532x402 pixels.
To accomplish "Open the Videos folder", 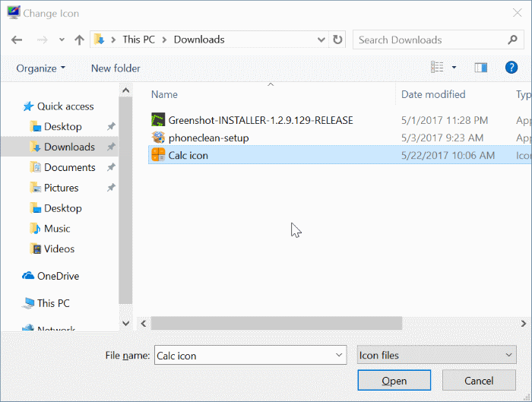I will click(59, 248).
